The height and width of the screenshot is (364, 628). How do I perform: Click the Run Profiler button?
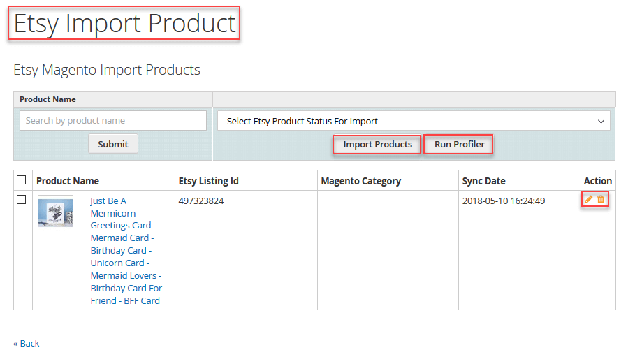[459, 145]
